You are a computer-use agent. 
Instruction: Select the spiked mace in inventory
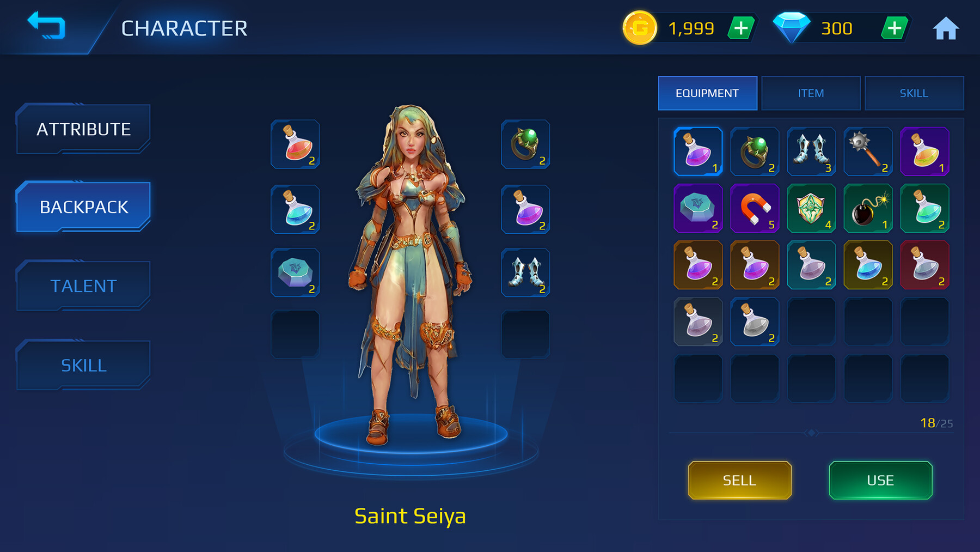[868, 151]
